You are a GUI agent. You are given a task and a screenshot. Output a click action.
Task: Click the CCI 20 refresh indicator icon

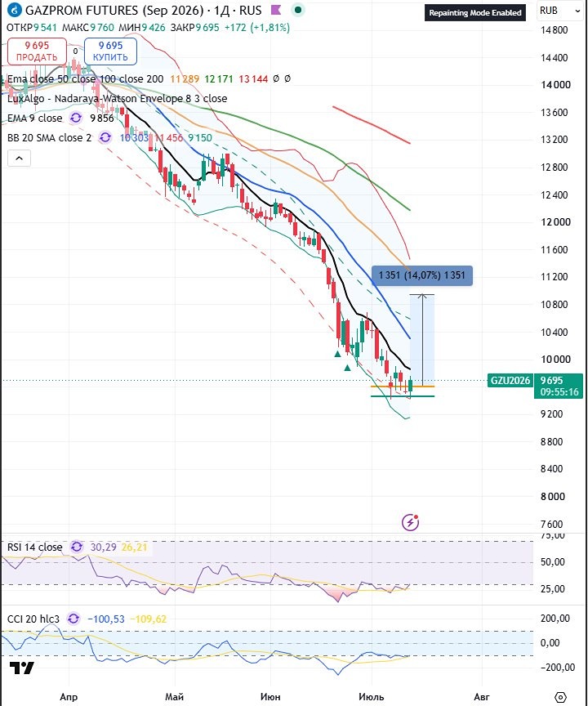[73, 619]
